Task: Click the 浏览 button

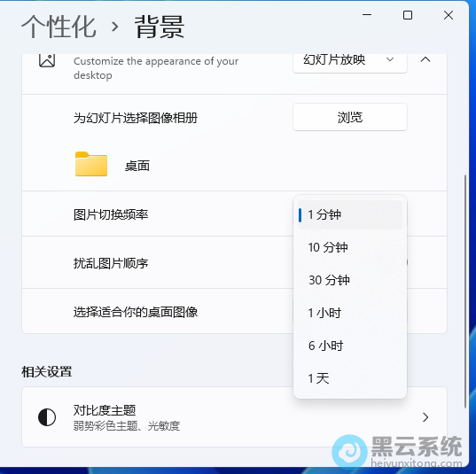Action: (x=350, y=117)
